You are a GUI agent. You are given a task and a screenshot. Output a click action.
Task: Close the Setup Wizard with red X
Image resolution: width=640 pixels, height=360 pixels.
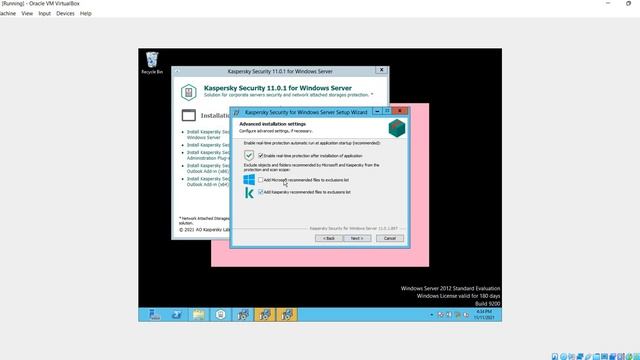[400, 111]
